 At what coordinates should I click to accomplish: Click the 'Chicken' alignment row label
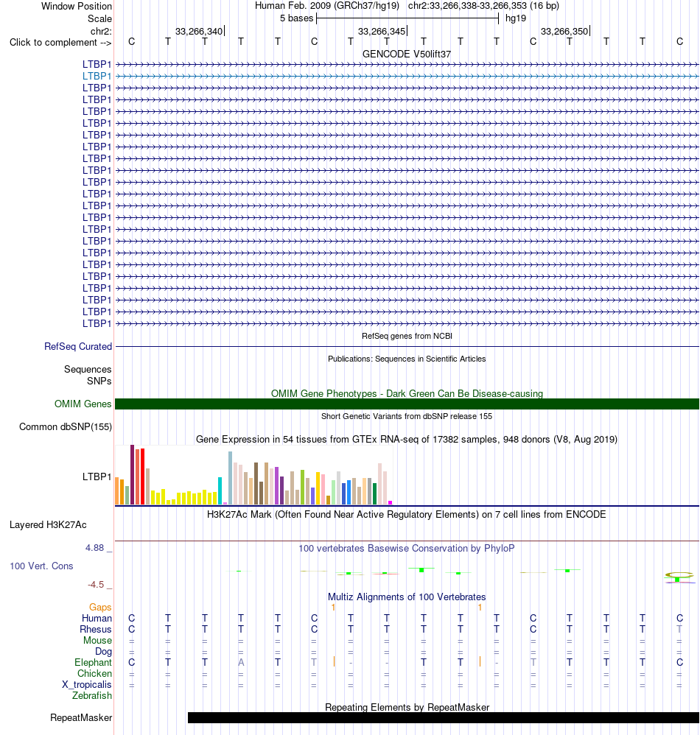coord(95,674)
